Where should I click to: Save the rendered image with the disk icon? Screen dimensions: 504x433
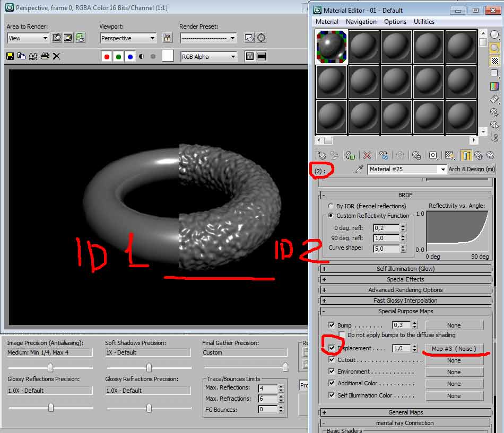[x=10, y=57]
